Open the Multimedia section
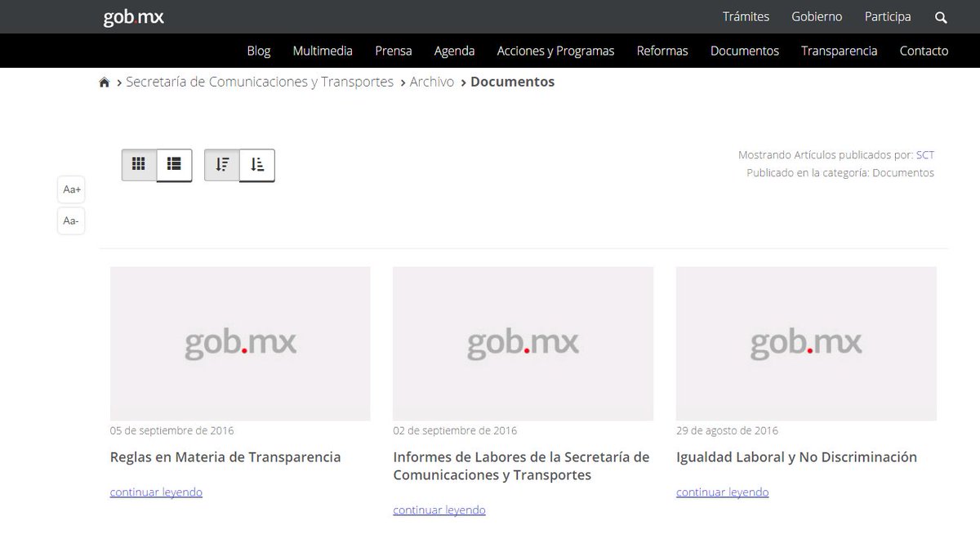The width and height of the screenshot is (980, 552). coord(323,51)
